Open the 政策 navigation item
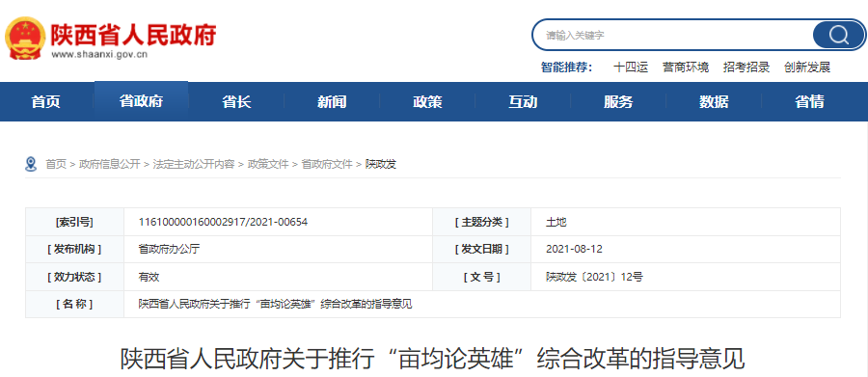868x377 pixels. coord(427,102)
